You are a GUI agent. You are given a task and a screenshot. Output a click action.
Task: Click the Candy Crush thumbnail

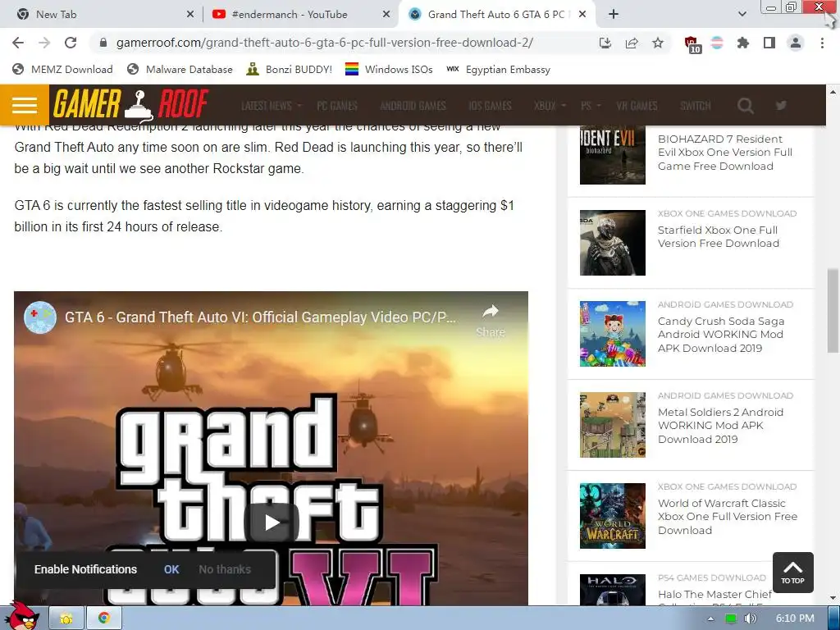point(612,334)
